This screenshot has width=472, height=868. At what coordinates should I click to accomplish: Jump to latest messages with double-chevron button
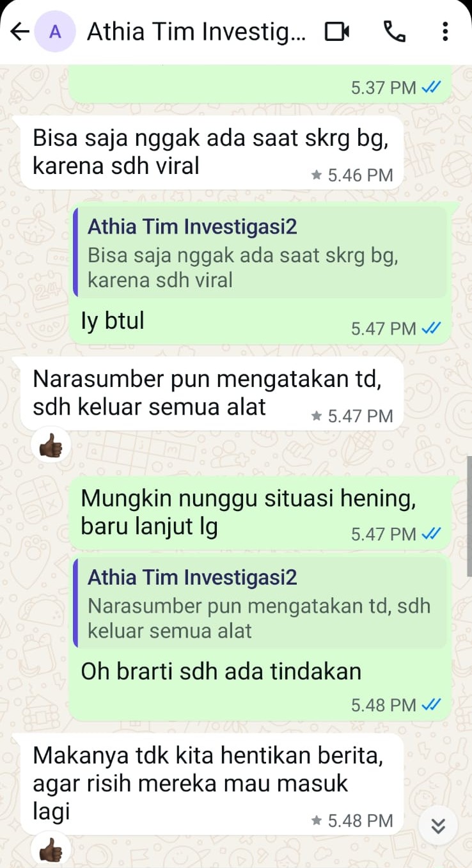[438, 826]
